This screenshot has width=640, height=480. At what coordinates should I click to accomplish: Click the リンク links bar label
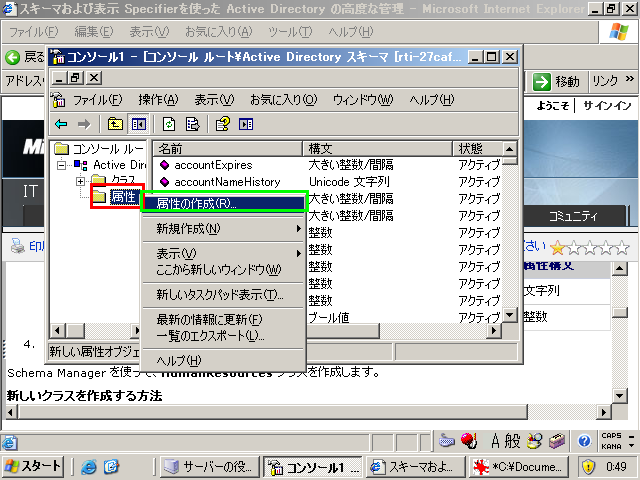(605, 81)
